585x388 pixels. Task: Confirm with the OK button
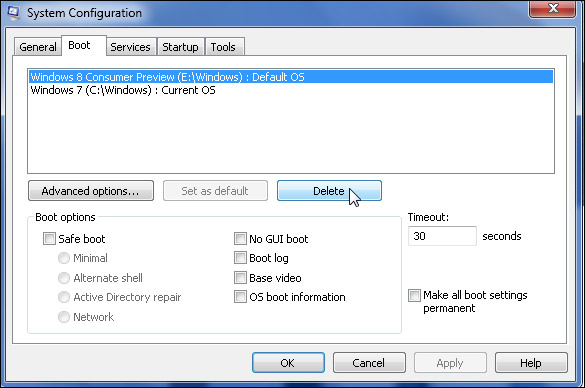pos(288,363)
